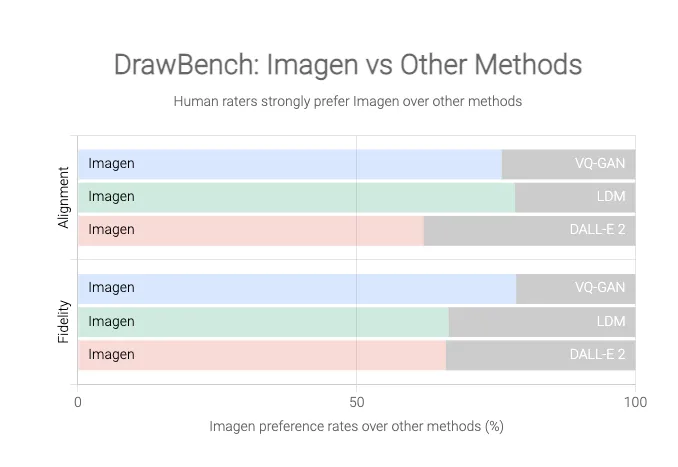Click the gray LDM bar under Fidelity
Screen dimensions: 678x467
(x=542, y=321)
